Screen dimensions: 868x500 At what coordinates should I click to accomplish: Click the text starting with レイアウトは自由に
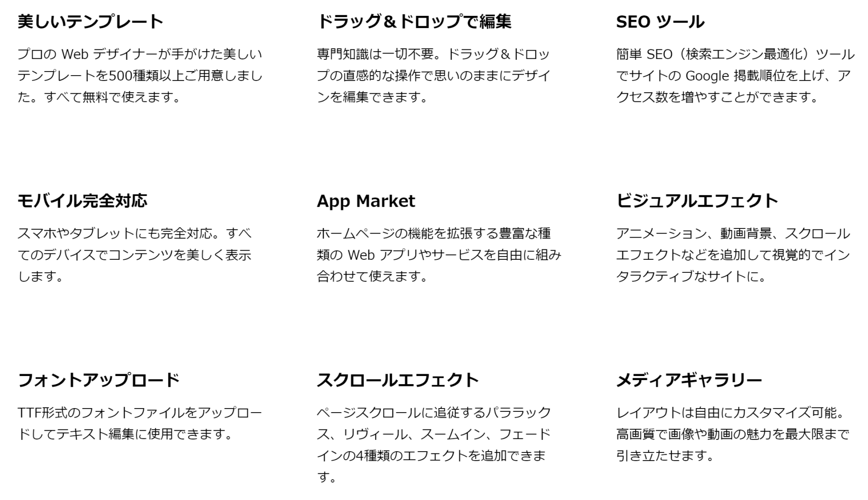point(732,434)
